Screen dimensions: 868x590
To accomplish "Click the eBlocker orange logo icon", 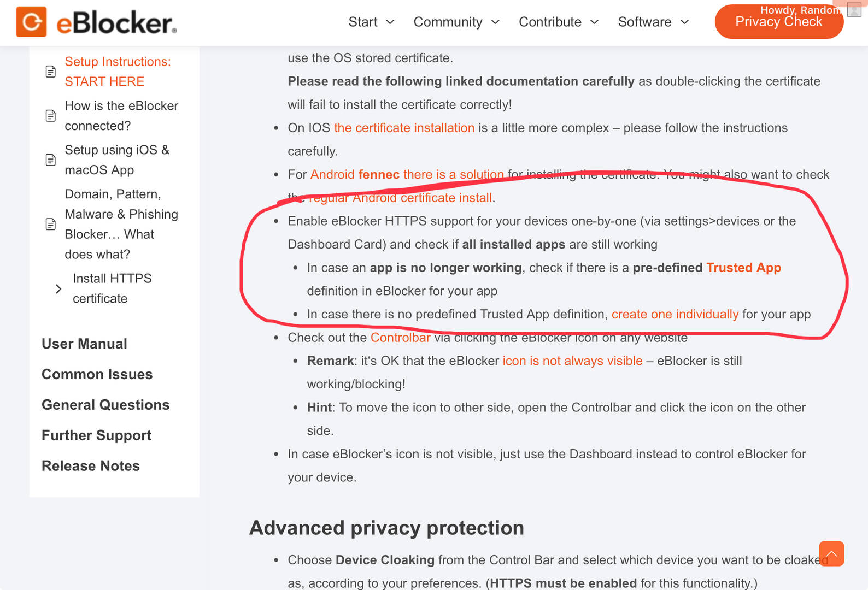I will (x=31, y=22).
